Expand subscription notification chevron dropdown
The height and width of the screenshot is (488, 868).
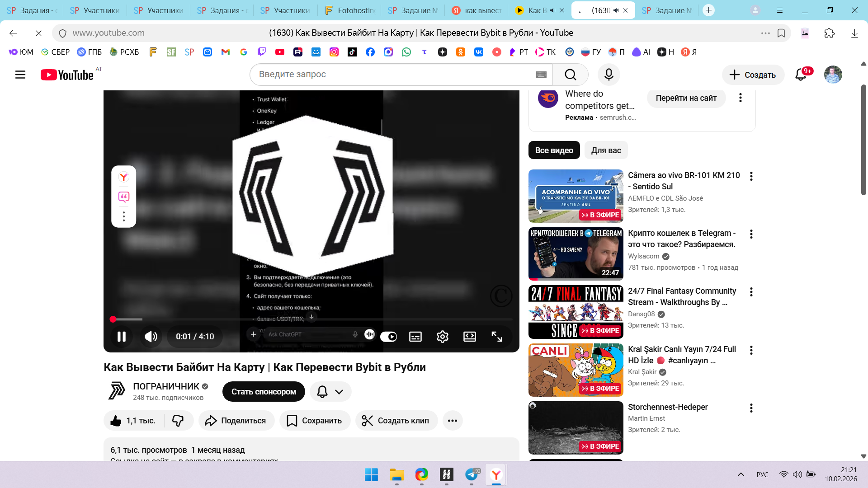pos(339,392)
